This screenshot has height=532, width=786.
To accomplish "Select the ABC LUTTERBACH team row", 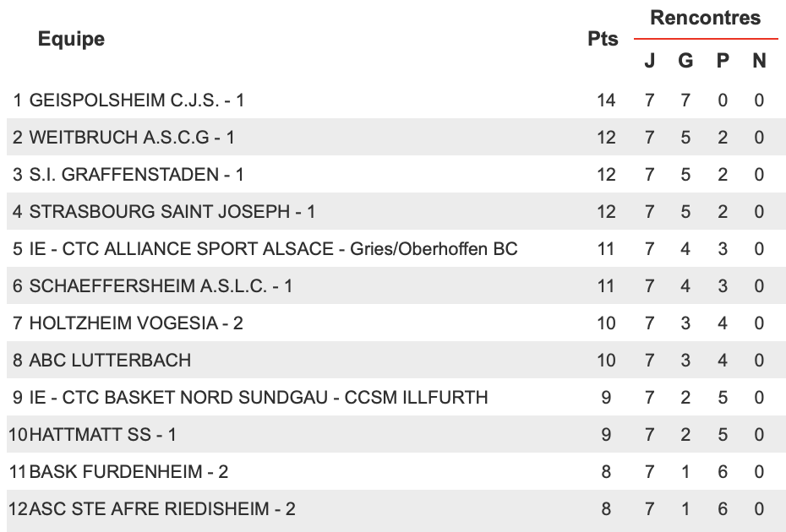I will [395, 361].
